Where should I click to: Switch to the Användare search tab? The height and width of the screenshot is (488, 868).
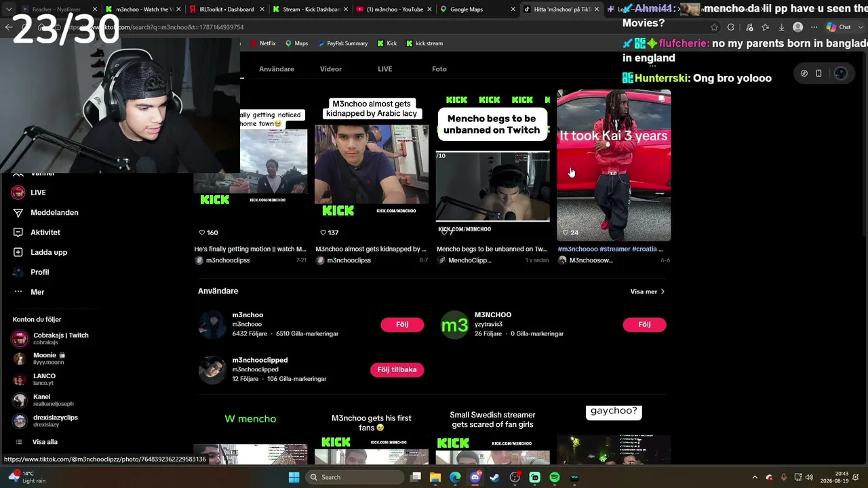(x=277, y=69)
